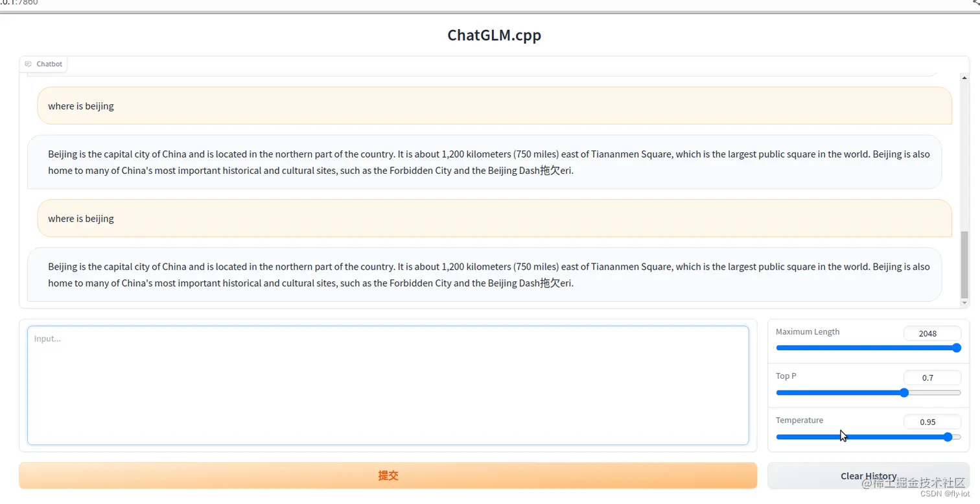Click the ChatGLM.cpp page title

coord(494,35)
